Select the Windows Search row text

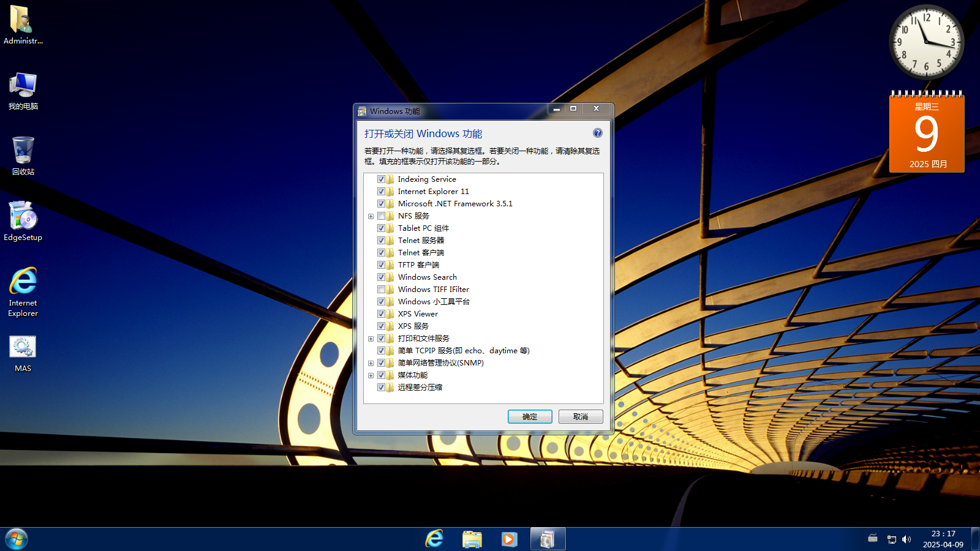(x=428, y=277)
